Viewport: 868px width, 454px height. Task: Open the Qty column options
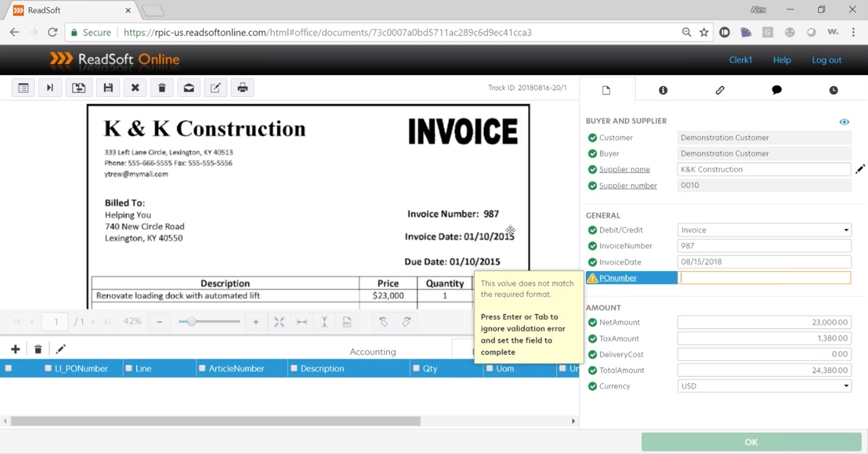pyautogui.click(x=417, y=368)
